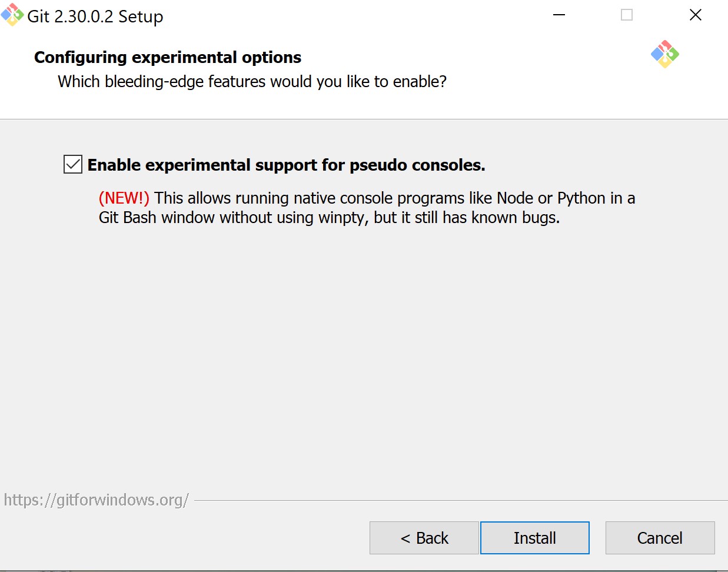The image size is (728, 572).
Task: Click the 'Which bleeding-edge features' subtitle text
Action: click(252, 81)
